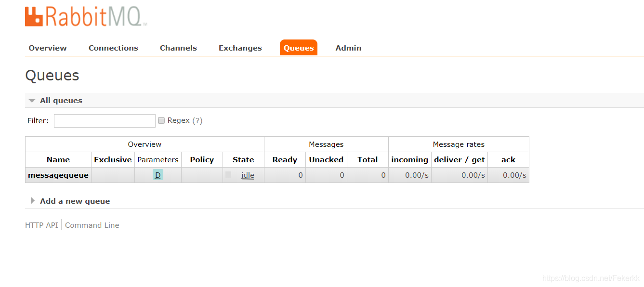Image resolution: width=644 pixels, height=287 pixels.
Task: Sort by the Name column header
Action: [x=58, y=160]
